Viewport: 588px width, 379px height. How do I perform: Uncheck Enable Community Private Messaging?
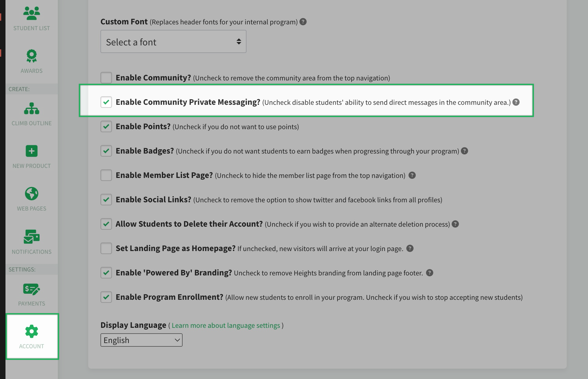(x=106, y=102)
